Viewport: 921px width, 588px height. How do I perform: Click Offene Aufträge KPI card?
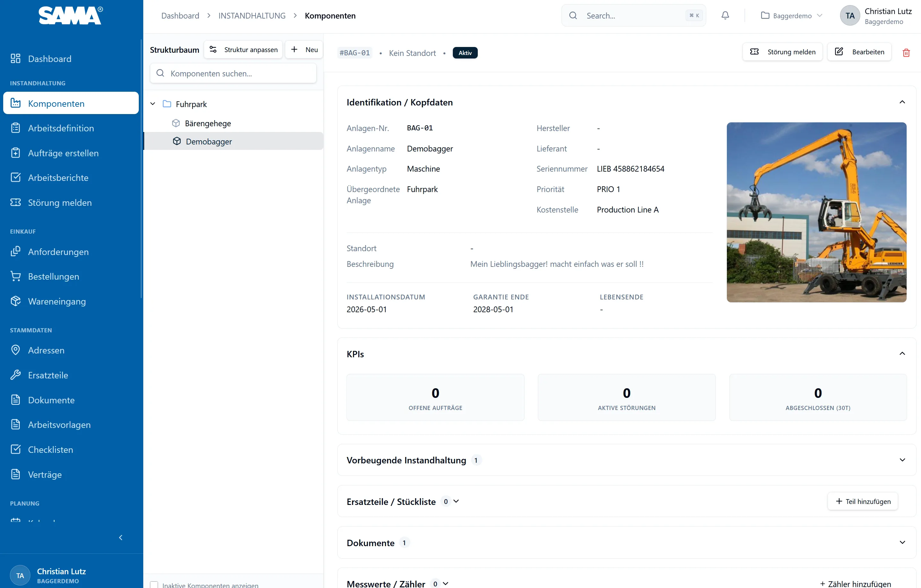(435, 398)
